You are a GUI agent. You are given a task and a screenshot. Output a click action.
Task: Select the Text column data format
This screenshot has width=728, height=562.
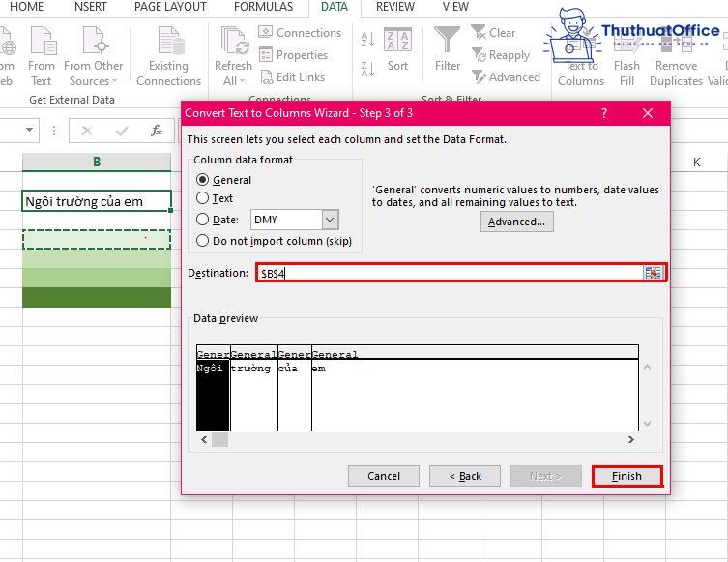[202, 198]
